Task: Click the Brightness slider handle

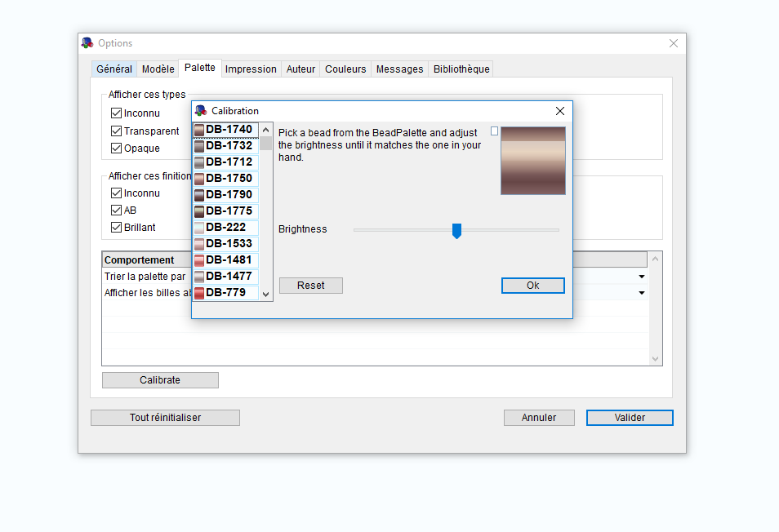Action: [456, 231]
